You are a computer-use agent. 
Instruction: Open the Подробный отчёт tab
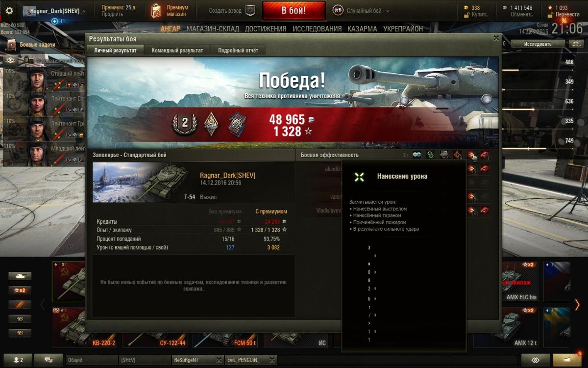click(x=238, y=50)
